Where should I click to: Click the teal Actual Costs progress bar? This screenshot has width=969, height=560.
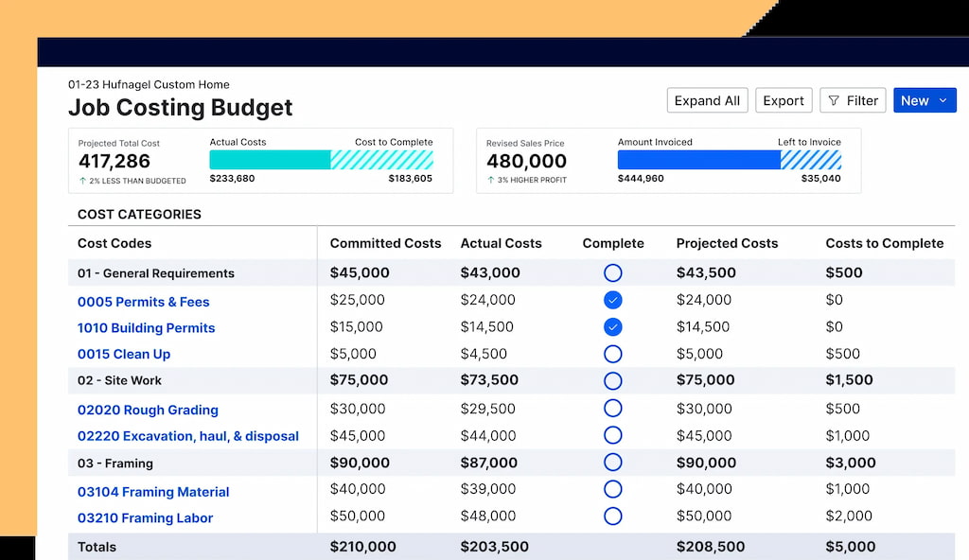(270, 160)
